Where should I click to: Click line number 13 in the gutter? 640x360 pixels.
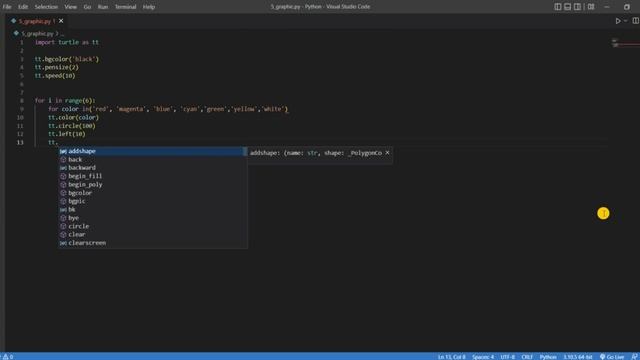click(x=20, y=142)
